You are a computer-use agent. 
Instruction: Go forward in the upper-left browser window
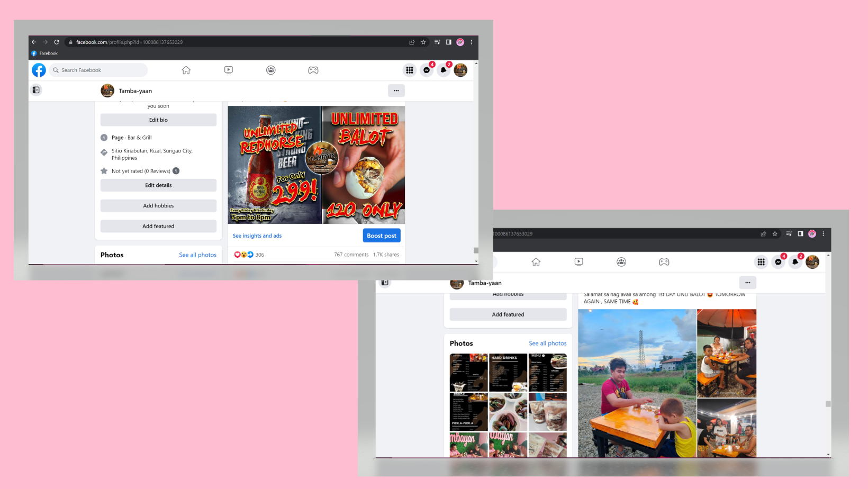tap(46, 42)
